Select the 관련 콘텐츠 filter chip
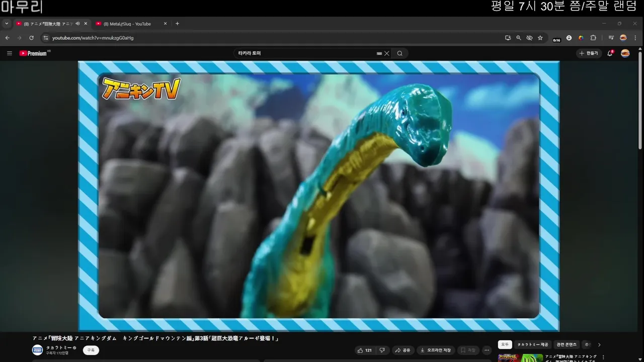Screen dimensions: 644x362 [x=567, y=344]
